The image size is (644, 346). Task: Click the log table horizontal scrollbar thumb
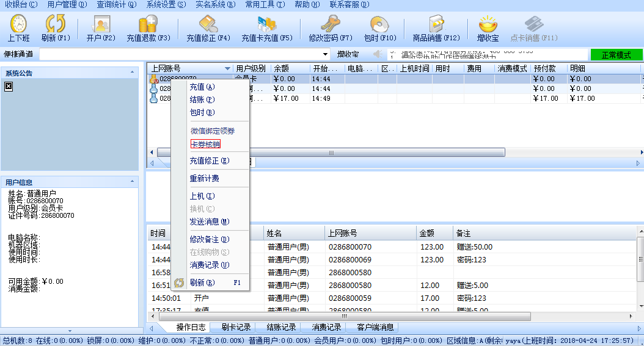(x=344, y=316)
